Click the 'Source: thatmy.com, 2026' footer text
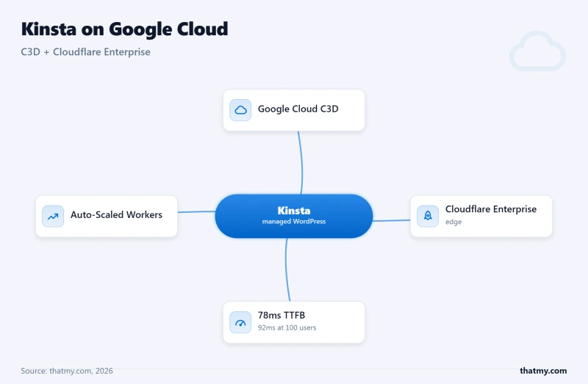588x384 pixels. (x=67, y=371)
